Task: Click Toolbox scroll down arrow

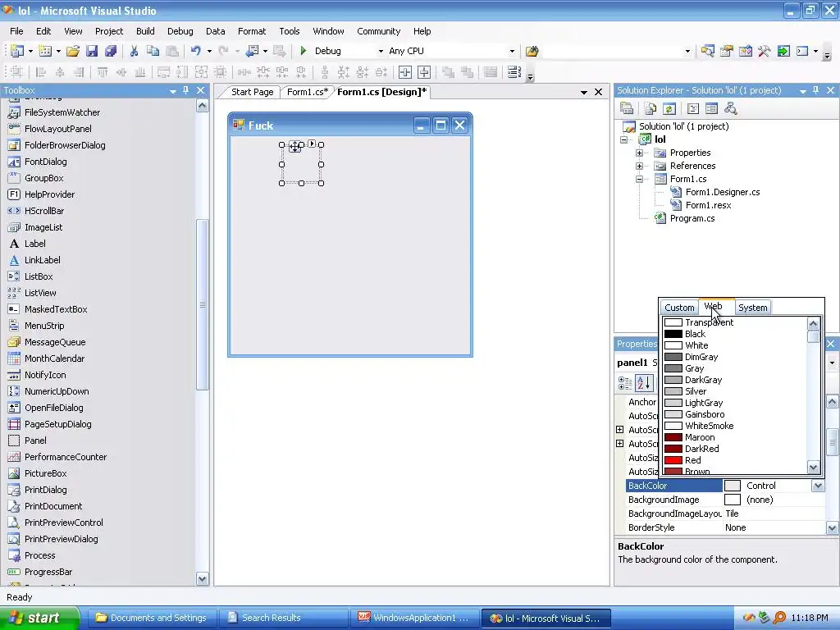Action: coord(202,578)
